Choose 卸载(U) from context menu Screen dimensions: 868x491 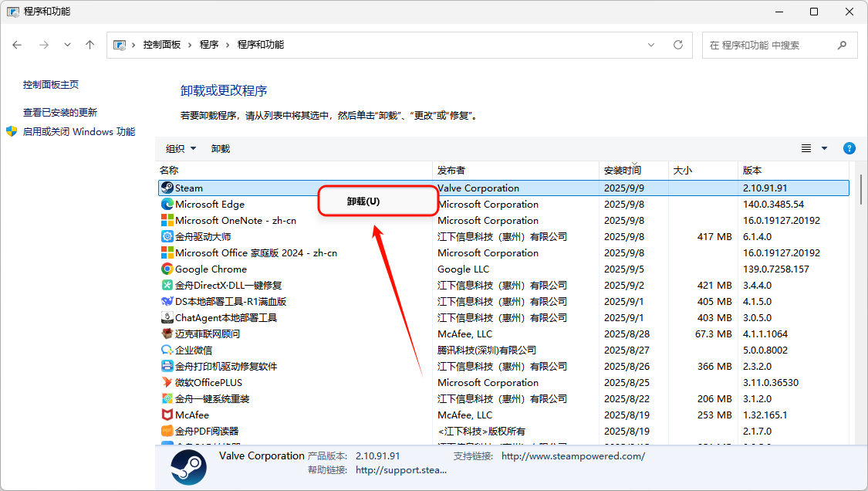point(377,201)
